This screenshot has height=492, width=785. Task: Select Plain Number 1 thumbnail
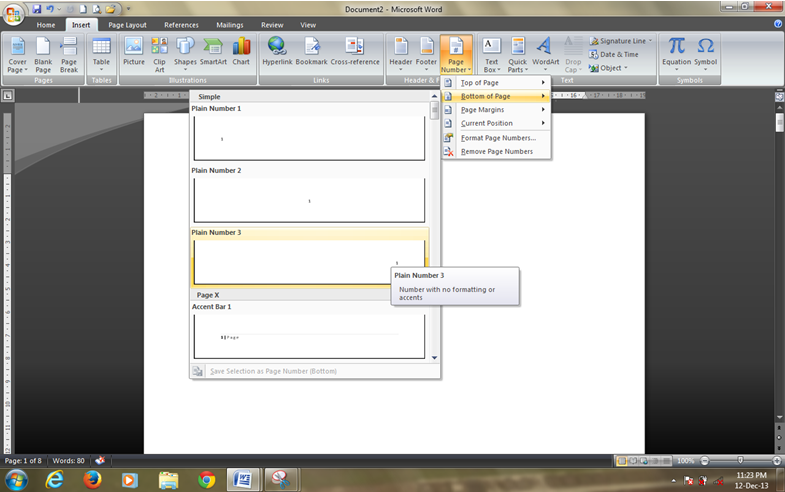[x=309, y=138]
